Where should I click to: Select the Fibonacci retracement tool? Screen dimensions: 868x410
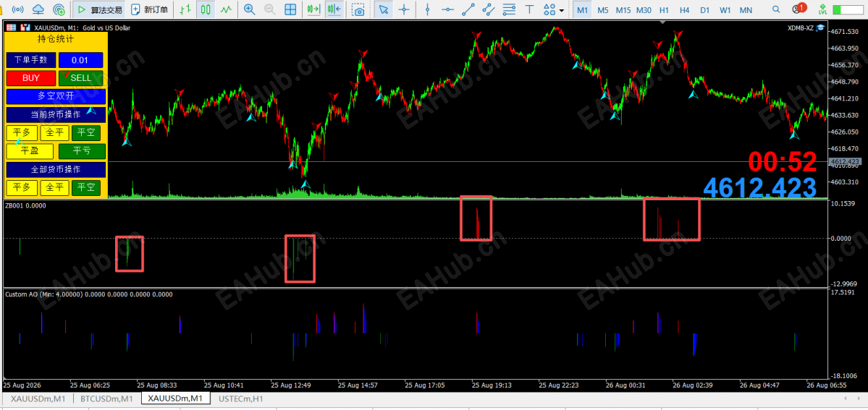509,9
